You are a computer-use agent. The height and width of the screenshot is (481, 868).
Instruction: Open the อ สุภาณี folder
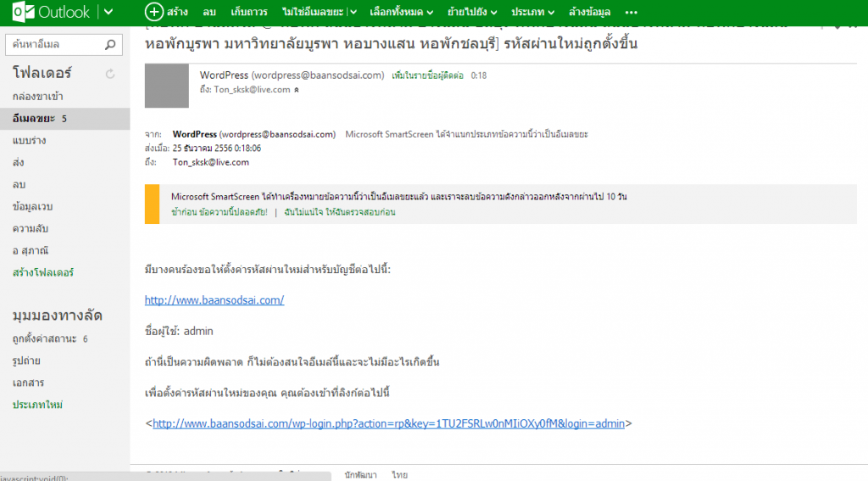pos(31,250)
